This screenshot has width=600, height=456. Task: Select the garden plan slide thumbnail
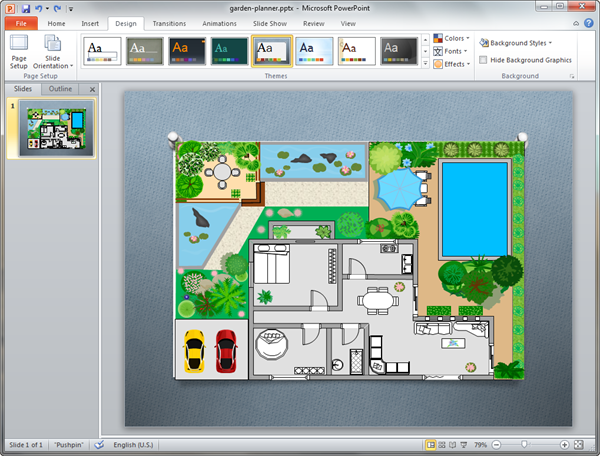click(56, 128)
